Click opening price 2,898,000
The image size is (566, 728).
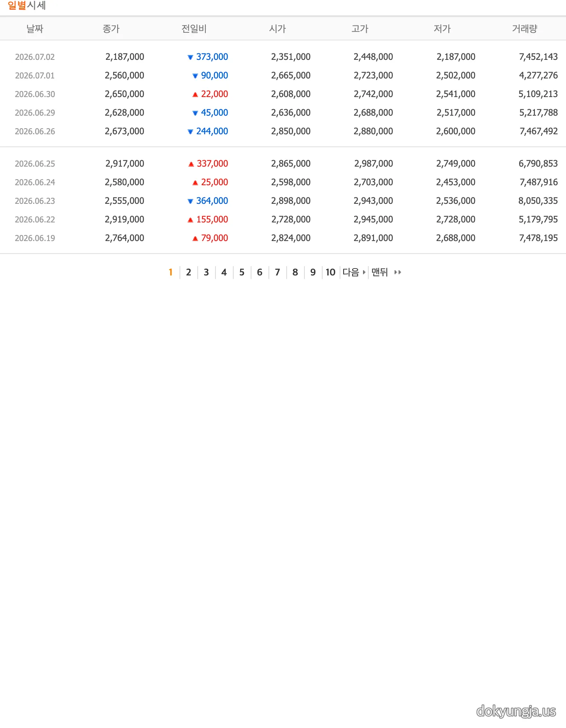pyautogui.click(x=291, y=201)
